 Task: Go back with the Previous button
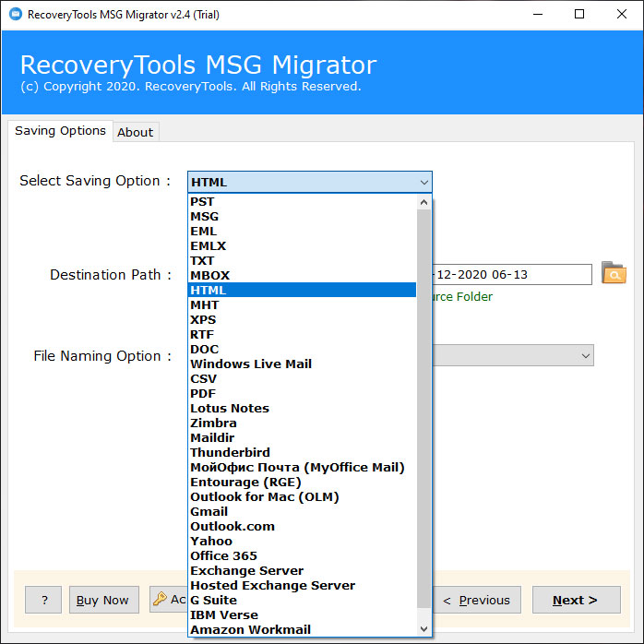point(477,600)
